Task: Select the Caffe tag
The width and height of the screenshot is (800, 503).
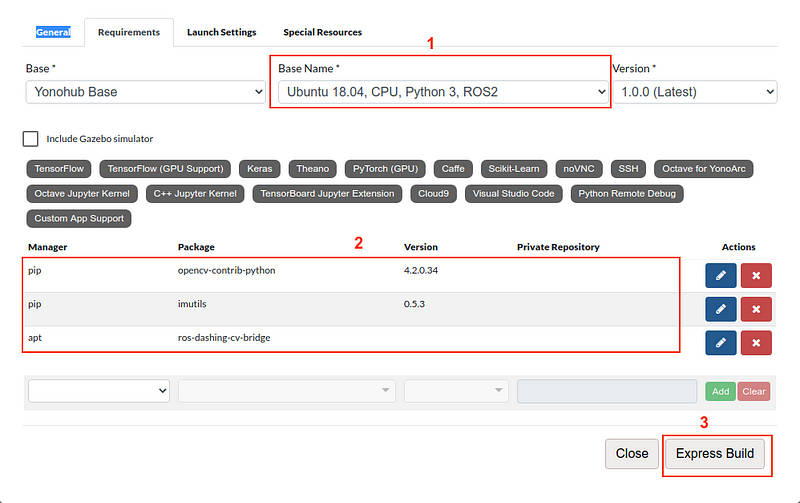Action: [453, 169]
